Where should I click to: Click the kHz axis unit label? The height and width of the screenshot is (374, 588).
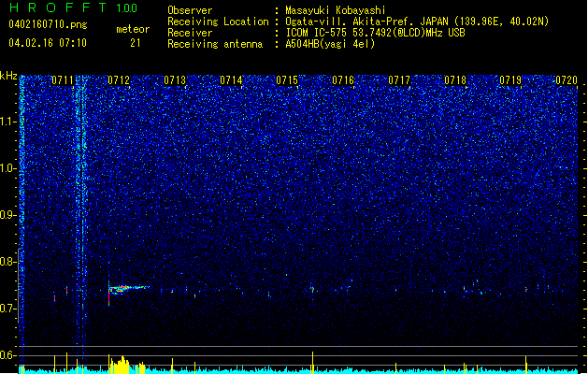click(8, 76)
